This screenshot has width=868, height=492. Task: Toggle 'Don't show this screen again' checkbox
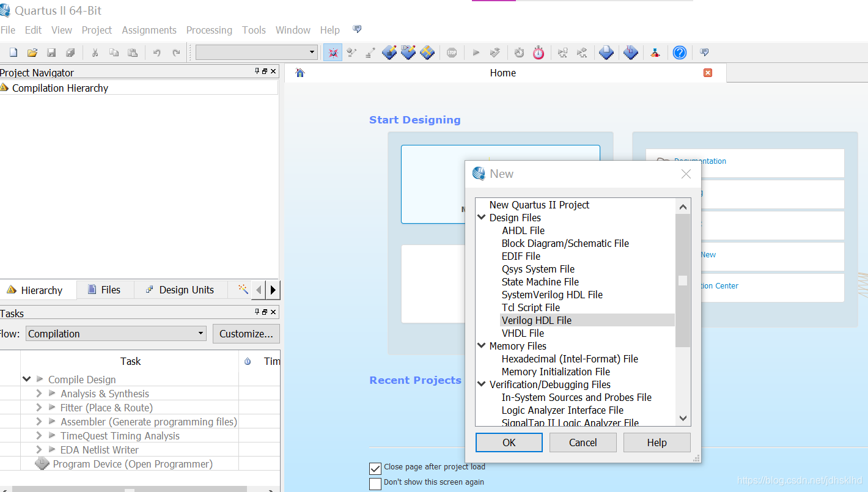(x=375, y=484)
